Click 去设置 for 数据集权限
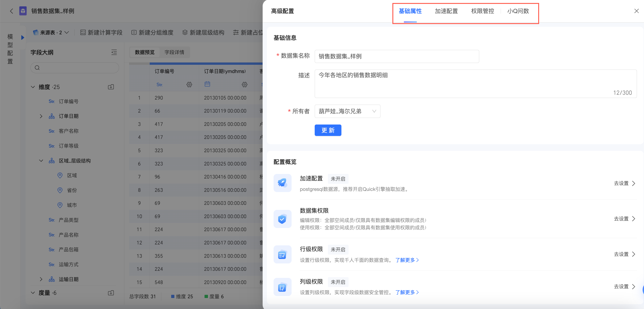Viewport: 644px width, 309px height. [625, 219]
